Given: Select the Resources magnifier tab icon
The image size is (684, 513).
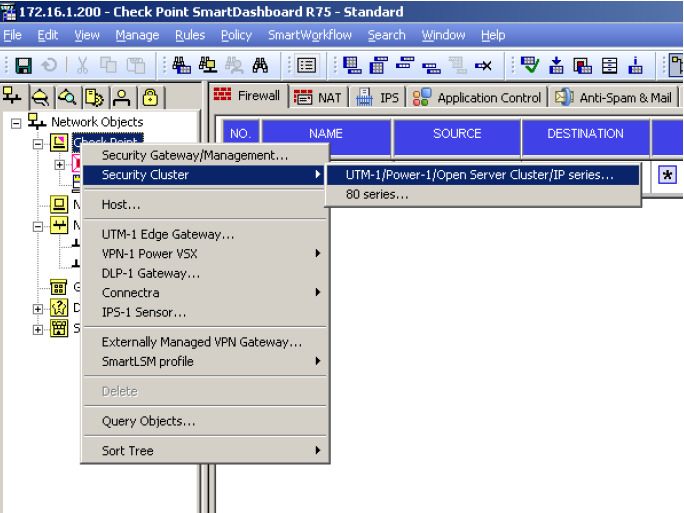Looking at the screenshot, I should click(68, 97).
